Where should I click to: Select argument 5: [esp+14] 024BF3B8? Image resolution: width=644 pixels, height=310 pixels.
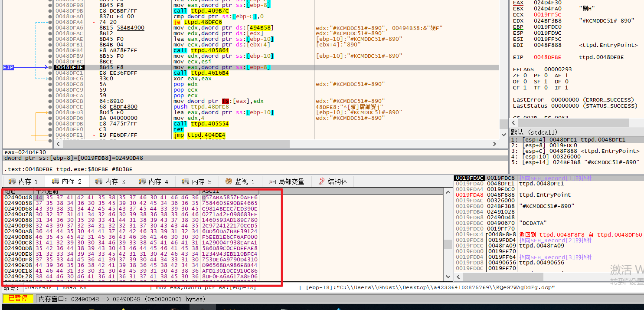tap(575, 162)
